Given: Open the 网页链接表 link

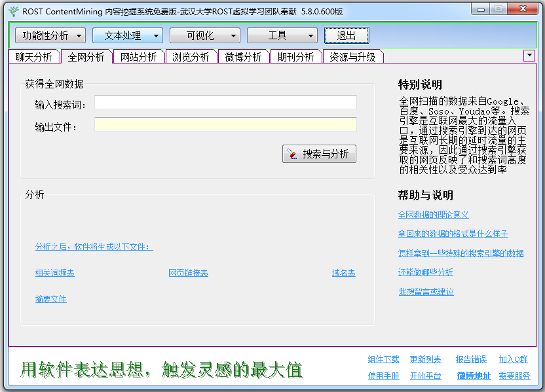Looking at the screenshot, I should [188, 274].
